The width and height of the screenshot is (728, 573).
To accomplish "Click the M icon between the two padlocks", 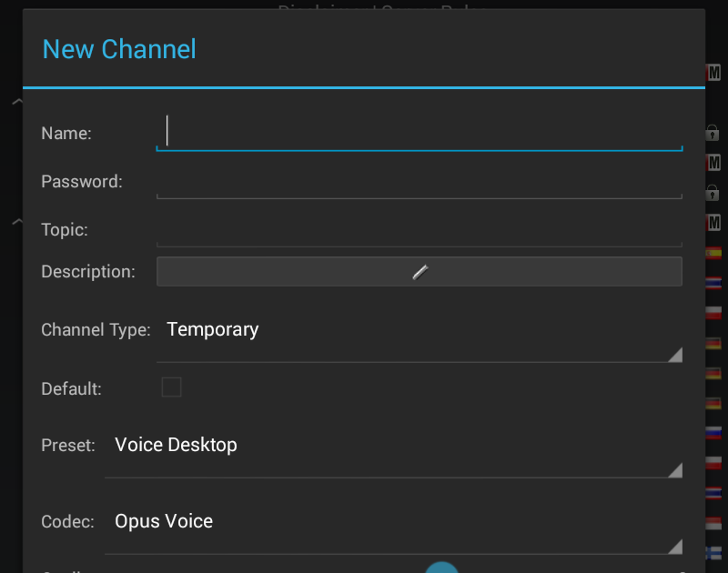I will point(714,163).
